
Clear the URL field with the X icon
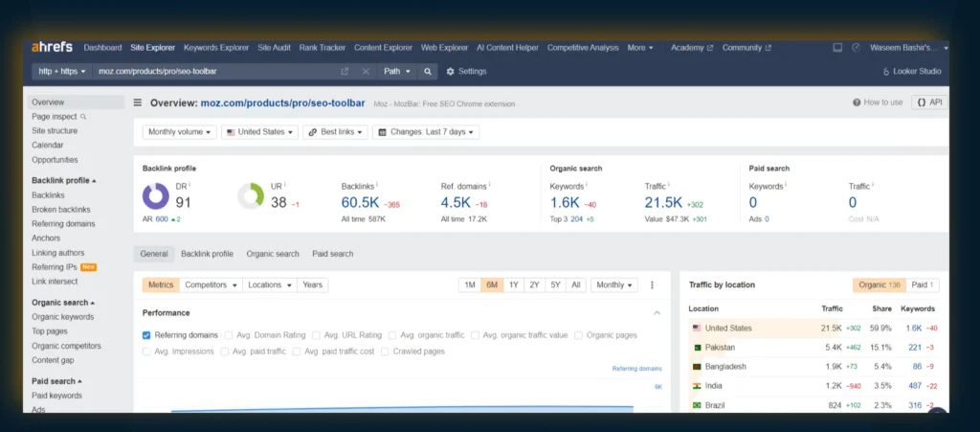coord(366,72)
